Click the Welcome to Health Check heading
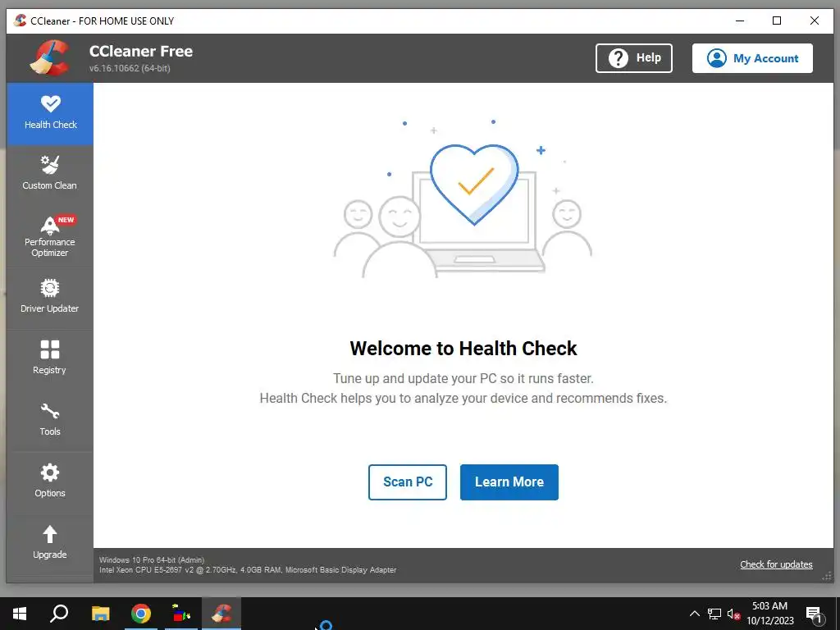840x630 pixels. (463, 348)
